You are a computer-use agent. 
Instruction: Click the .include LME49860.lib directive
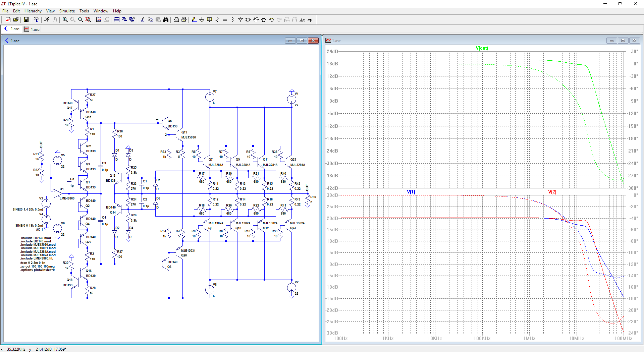(x=37, y=258)
